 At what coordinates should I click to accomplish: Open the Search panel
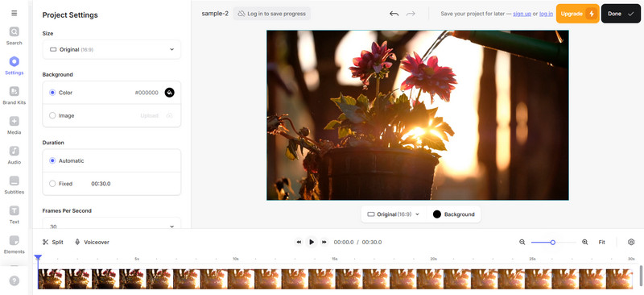(14, 35)
